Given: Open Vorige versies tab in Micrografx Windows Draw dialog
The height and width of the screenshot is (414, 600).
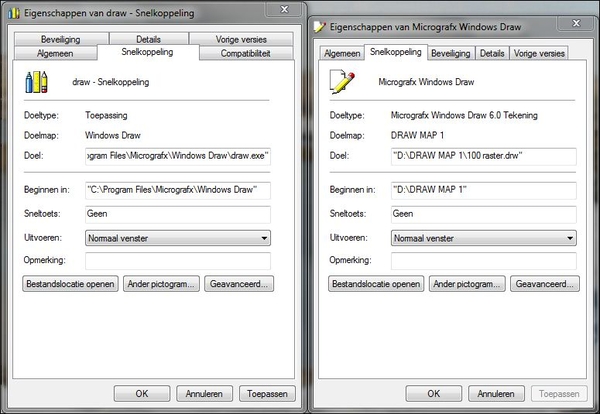Looking at the screenshot, I should click(539, 53).
